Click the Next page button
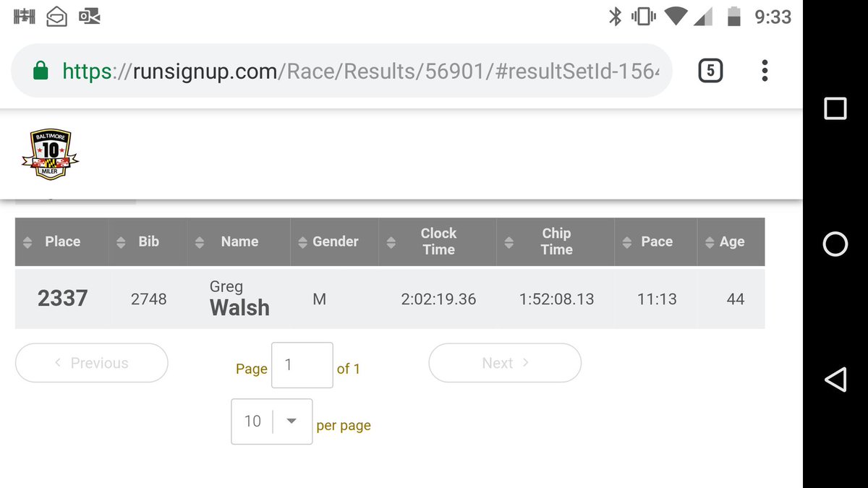Viewport: 868px width, 488px height. point(505,363)
